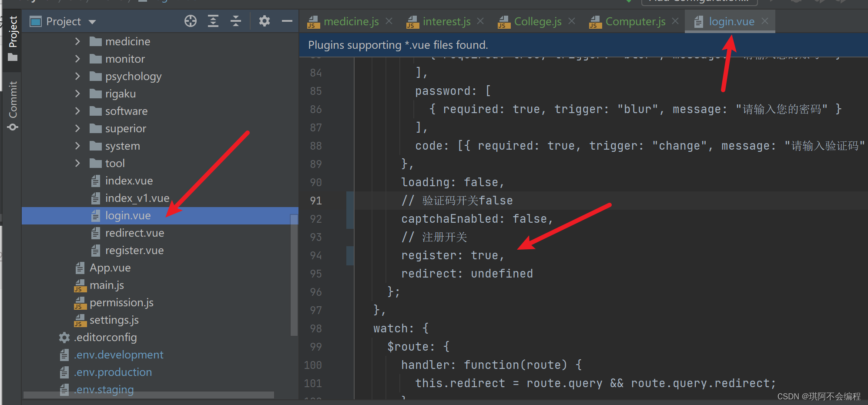Expand the tool folder

[x=77, y=163]
